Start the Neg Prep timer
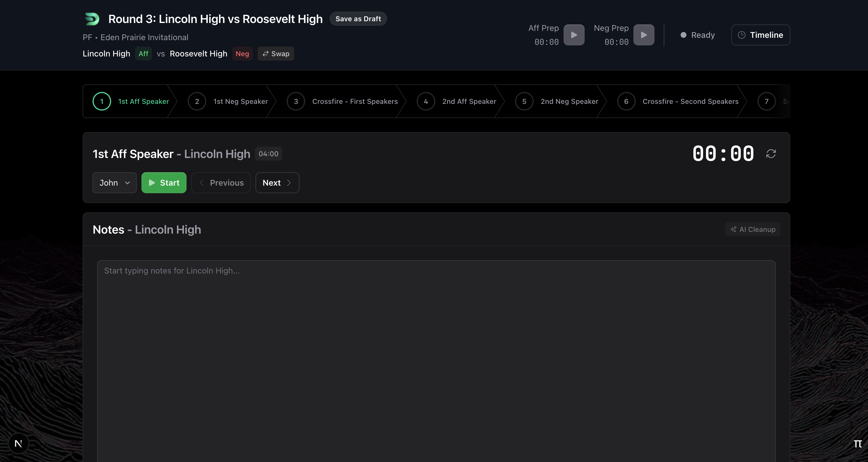Screen dimensions: 868x462 pos(644,35)
